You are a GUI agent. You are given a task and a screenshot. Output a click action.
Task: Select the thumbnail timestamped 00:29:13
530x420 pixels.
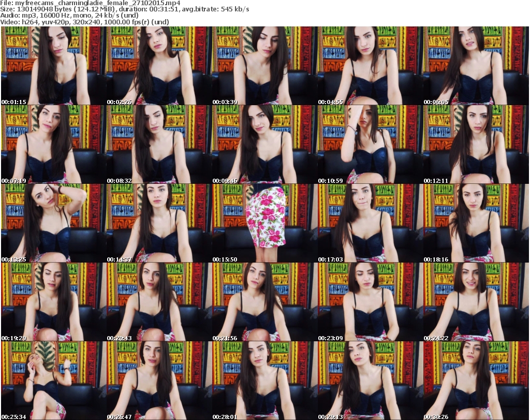(x=371, y=381)
